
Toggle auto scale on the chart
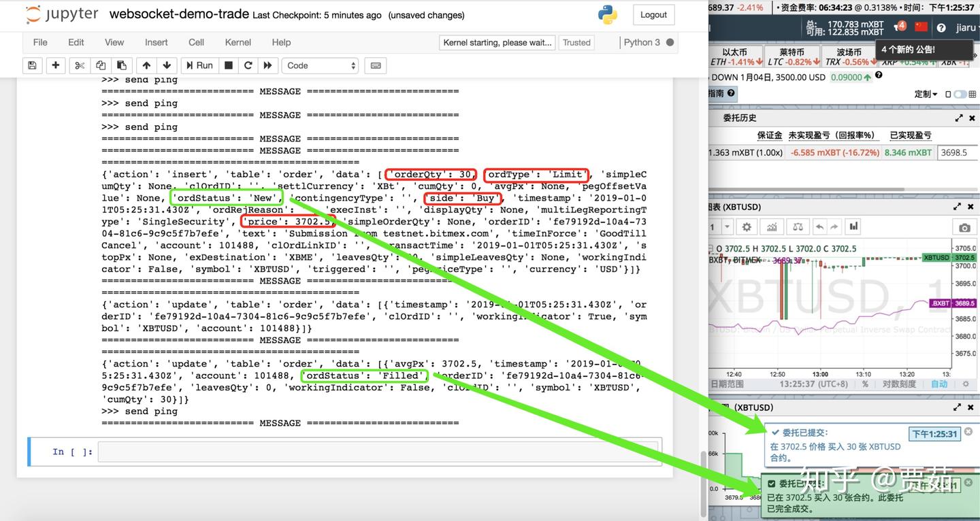click(x=939, y=384)
